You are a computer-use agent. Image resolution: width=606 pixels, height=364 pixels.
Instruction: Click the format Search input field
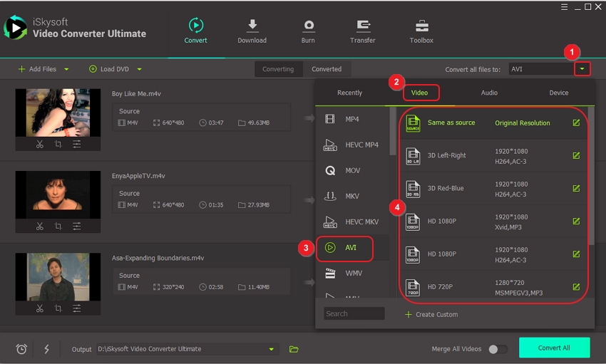(354, 313)
